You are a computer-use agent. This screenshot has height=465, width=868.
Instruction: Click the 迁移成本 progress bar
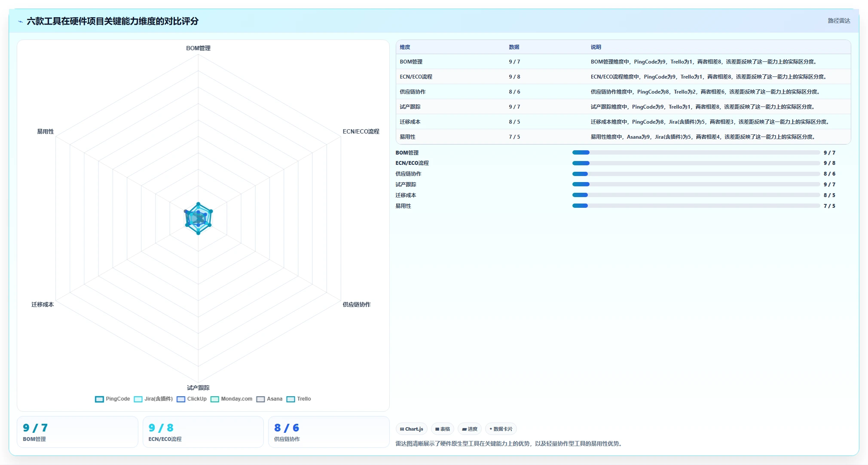point(696,195)
